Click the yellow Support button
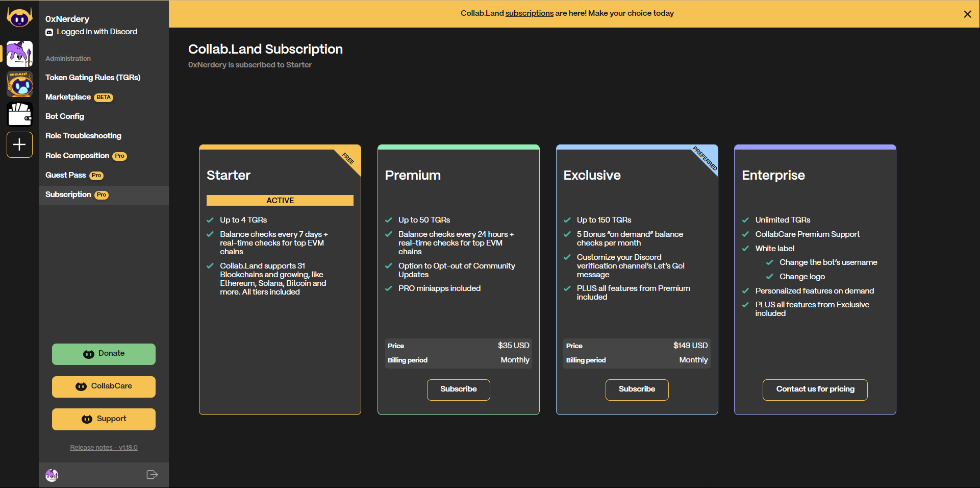Screen dimensions: 980x488 pos(104,419)
